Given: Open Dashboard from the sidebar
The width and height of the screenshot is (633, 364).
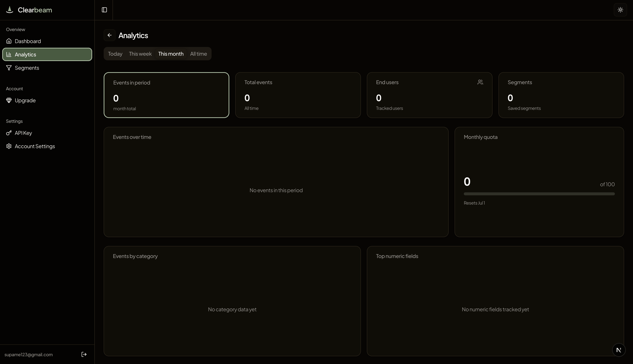Looking at the screenshot, I should pyautogui.click(x=47, y=41).
